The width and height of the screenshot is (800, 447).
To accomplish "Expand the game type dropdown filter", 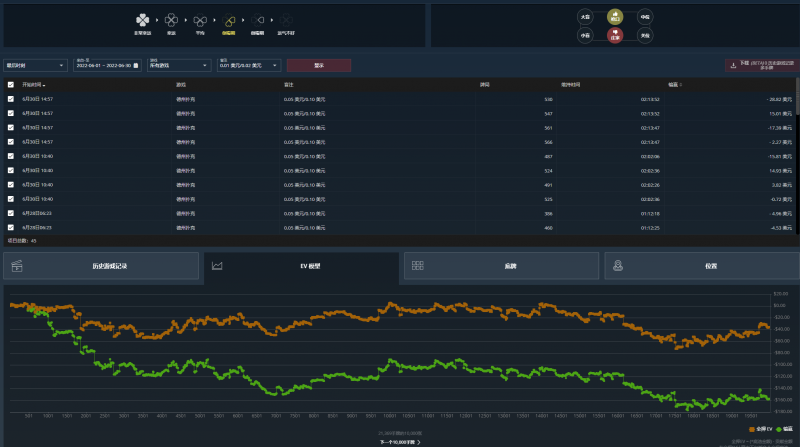I will pos(177,65).
